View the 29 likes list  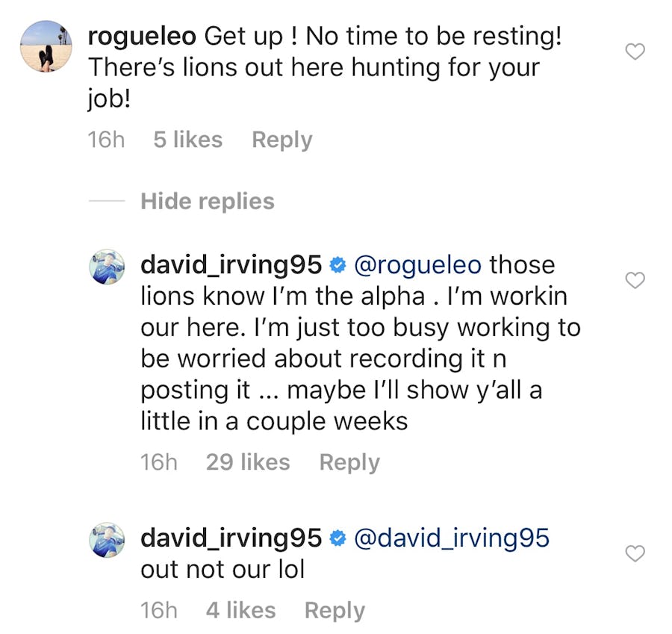click(x=248, y=462)
